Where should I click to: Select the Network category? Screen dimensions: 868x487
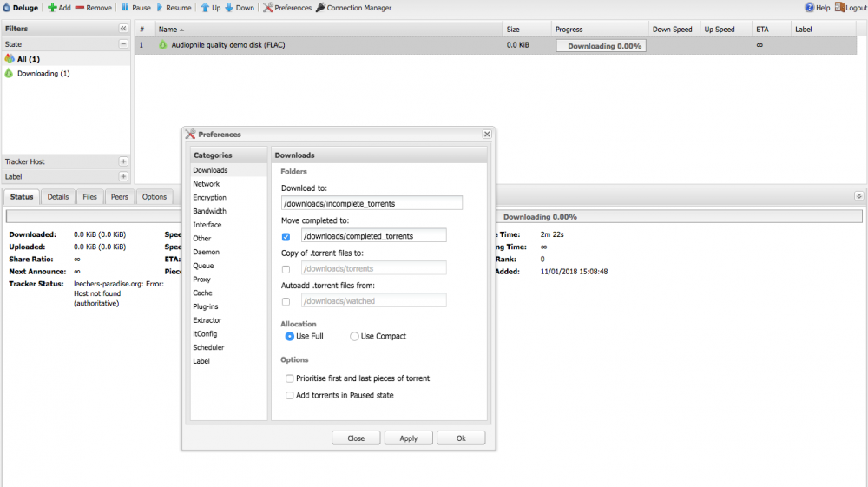click(228, 184)
